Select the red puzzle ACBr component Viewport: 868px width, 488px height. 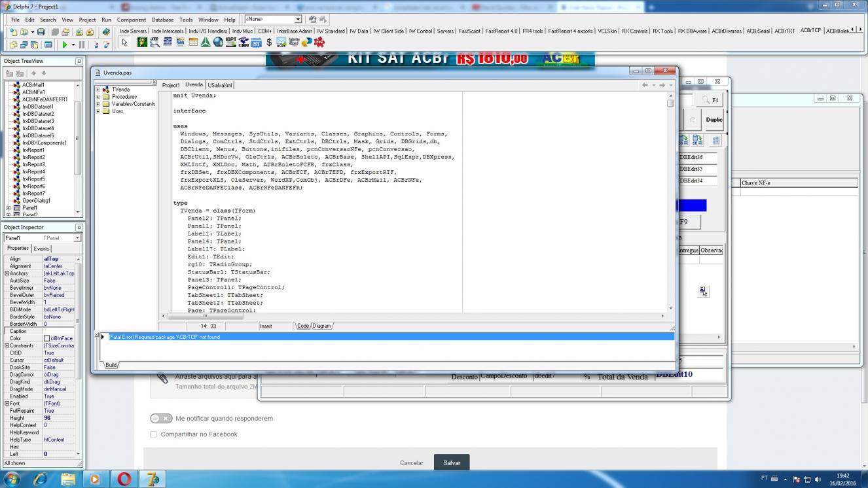click(319, 43)
